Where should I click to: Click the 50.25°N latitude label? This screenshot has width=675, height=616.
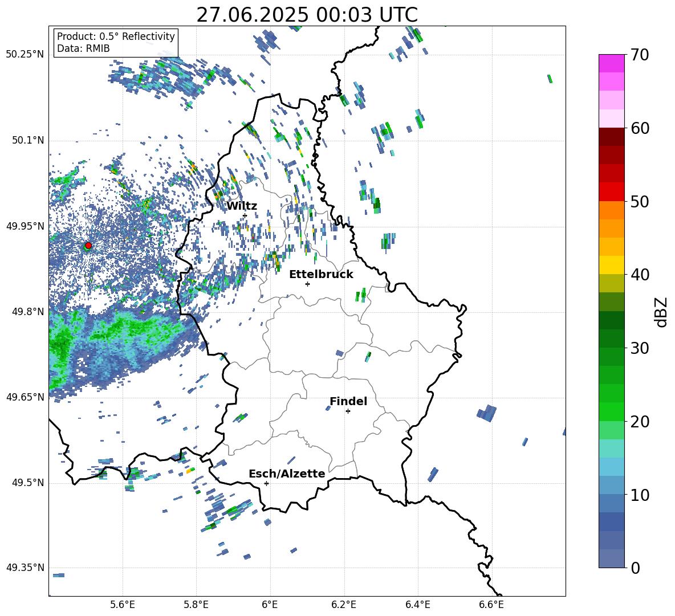click(25, 55)
